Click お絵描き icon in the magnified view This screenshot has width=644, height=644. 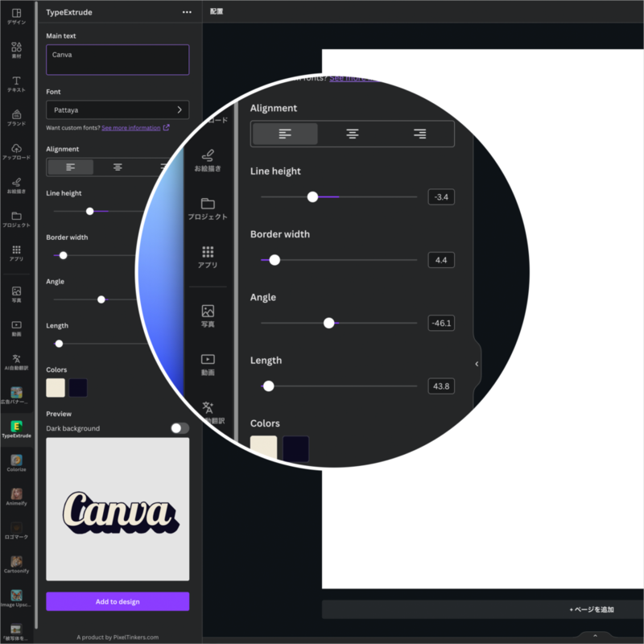pos(208,155)
